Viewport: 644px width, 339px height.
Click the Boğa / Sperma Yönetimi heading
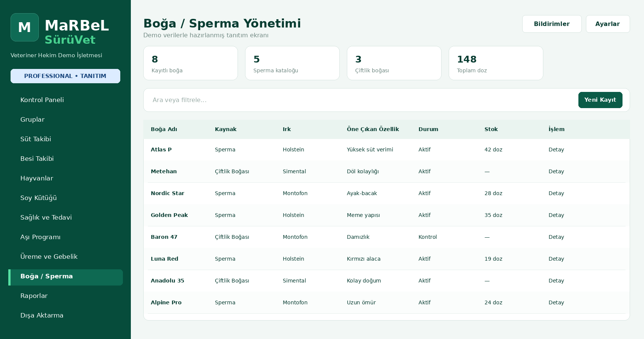click(222, 23)
